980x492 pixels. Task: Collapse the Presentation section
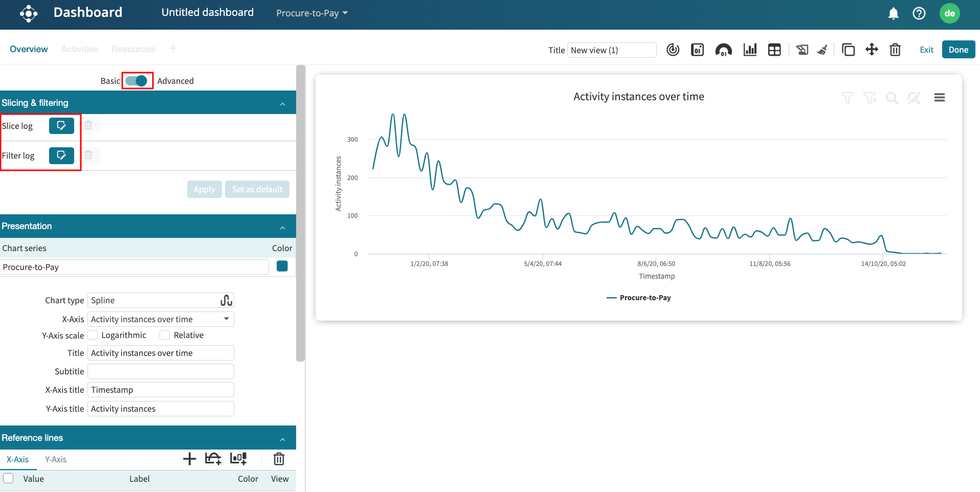point(282,227)
